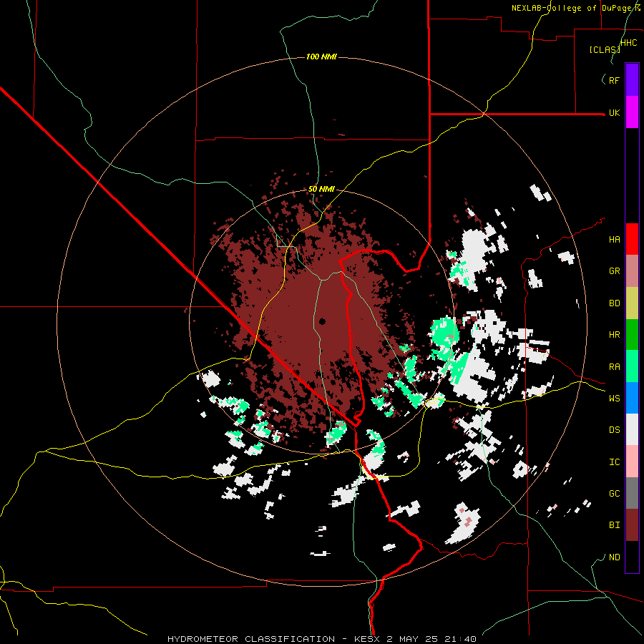Screen dimensions: 644x644
Task: Click the ND black legend swatch
Action: point(632,557)
